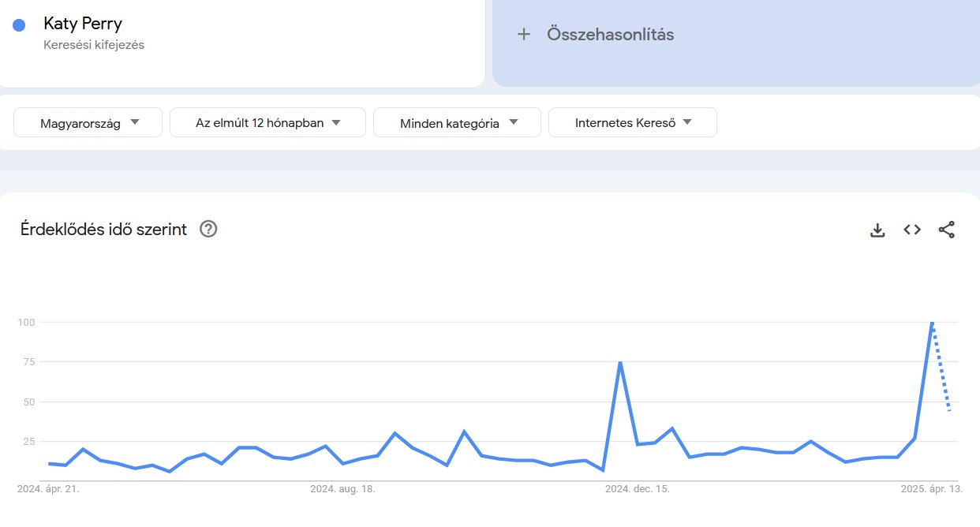Click the Keresési kifejezés subtitle text
The image size is (980, 527).
(x=94, y=45)
